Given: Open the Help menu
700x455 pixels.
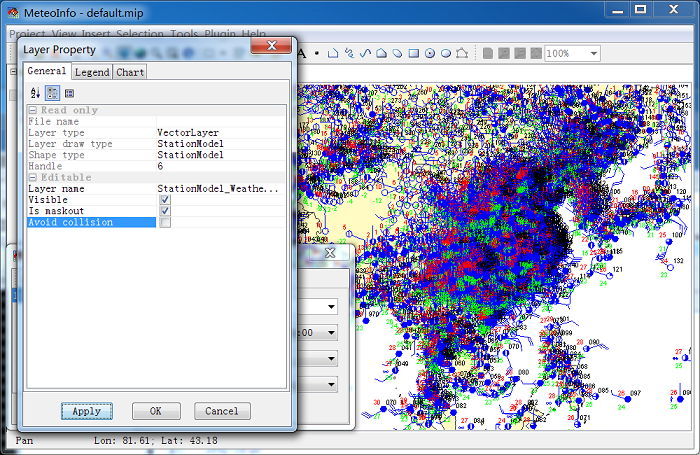Looking at the screenshot, I should (x=254, y=34).
